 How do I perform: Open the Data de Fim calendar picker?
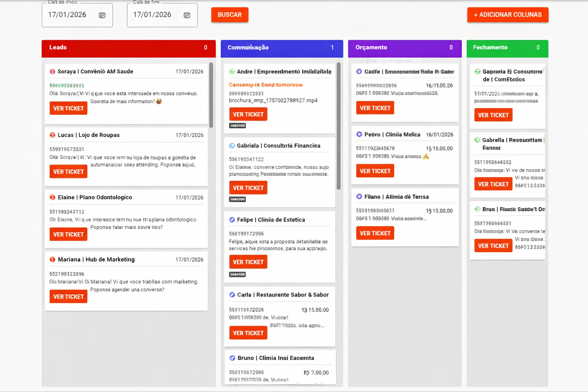(x=187, y=15)
